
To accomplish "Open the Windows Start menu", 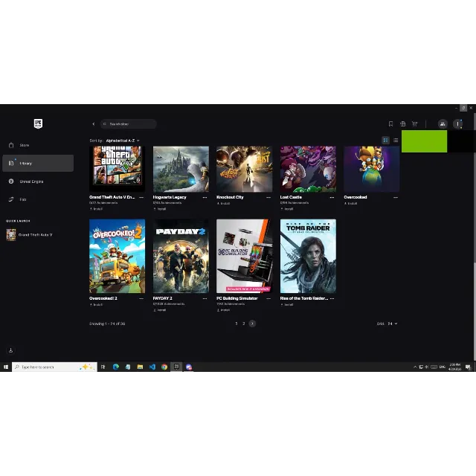I will (x=6, y=367).
